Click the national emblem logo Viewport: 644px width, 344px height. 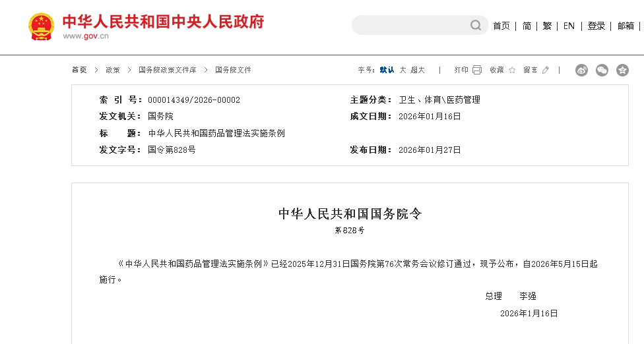[x=41, y=26]
